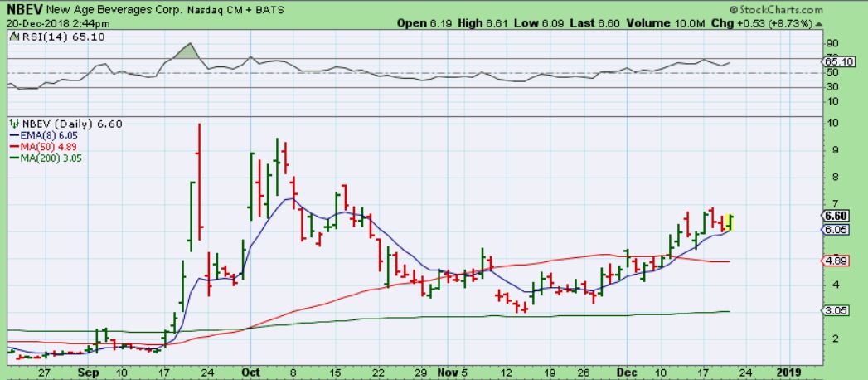Image resolution: width=868 pixels, height=380 pixels.
Task: Click the 6.05 EMA tag on axis
Action: tap(836, 231)
